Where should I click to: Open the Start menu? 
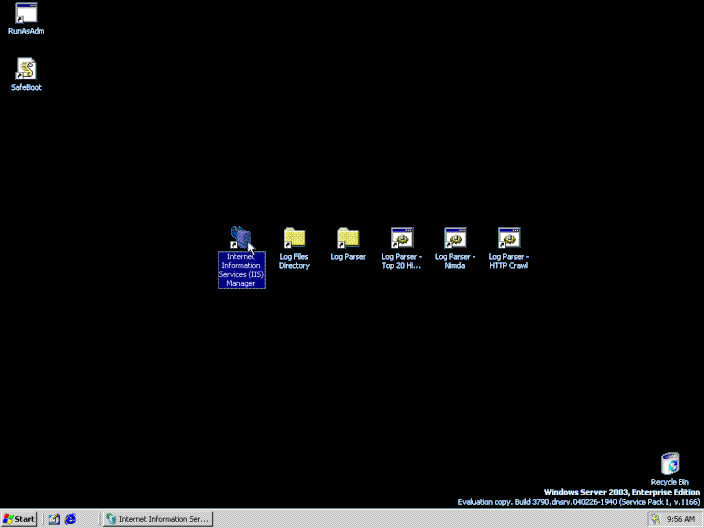(19, 519)
